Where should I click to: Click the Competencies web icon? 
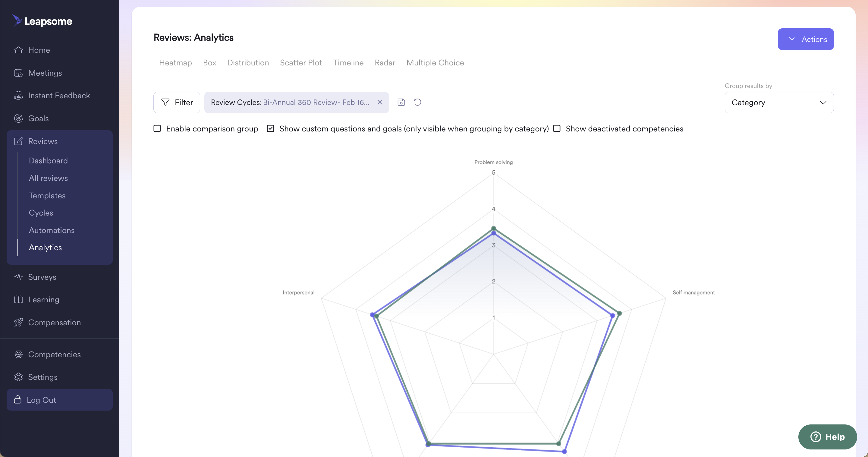point(18,354)
